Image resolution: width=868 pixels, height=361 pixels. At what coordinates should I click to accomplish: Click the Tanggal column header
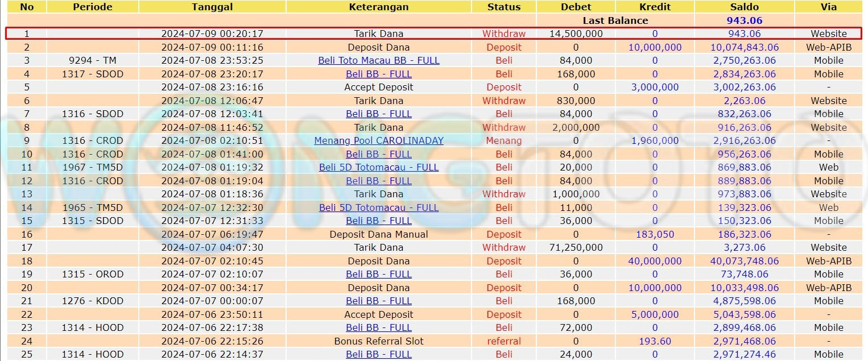[x=212, y=7]
